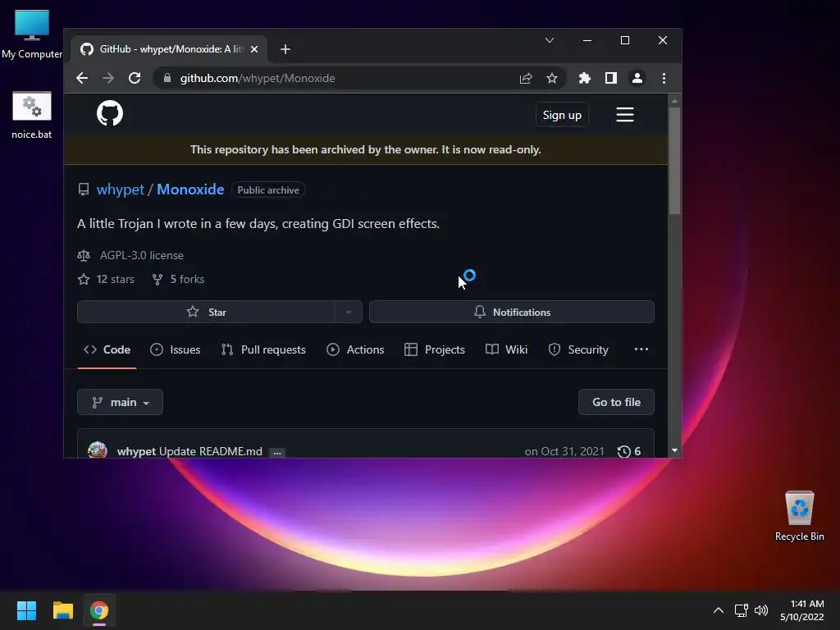Open Chrome three-dot menu
Image resolution: width=840 pixels, height=630 pixels.
pyautogui.click(x=664, y=78)
